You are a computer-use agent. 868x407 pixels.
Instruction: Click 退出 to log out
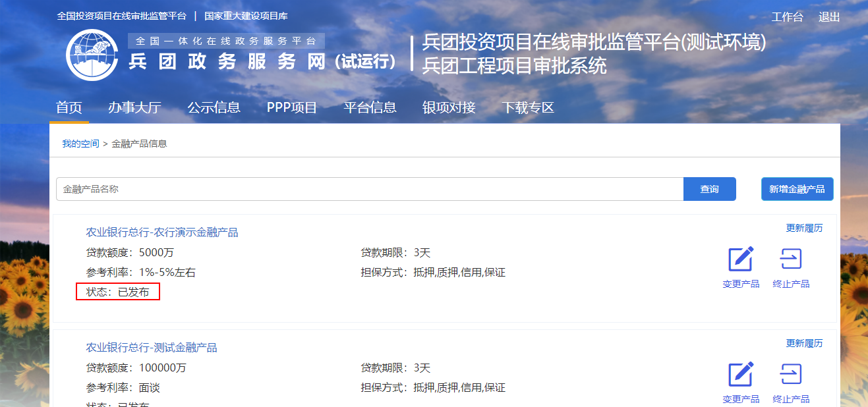[x=829, y=17]
